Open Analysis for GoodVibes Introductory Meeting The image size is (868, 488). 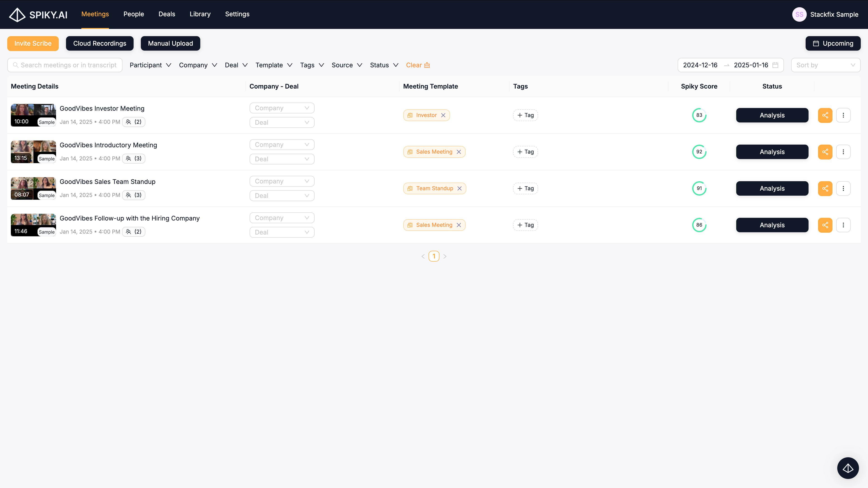(772, 152)
